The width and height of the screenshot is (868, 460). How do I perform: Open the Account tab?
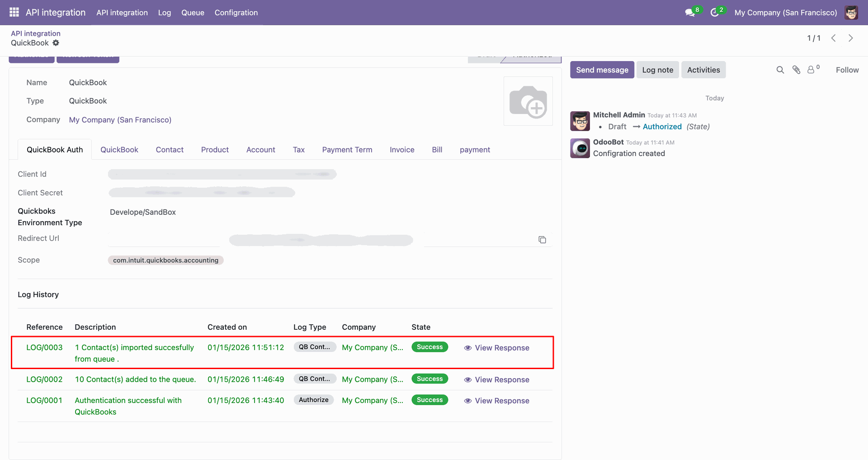[x=261, y=150]
